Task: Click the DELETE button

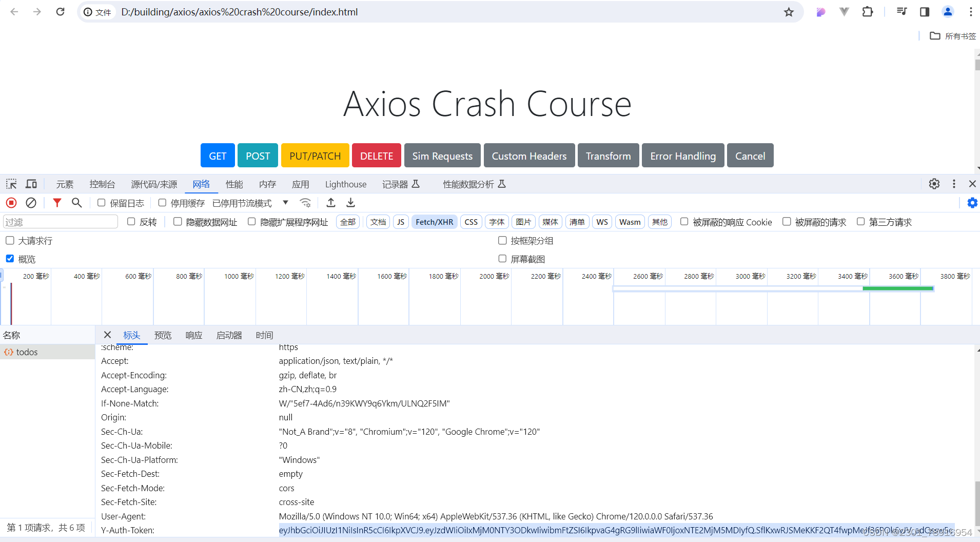Action: [377, 156]
